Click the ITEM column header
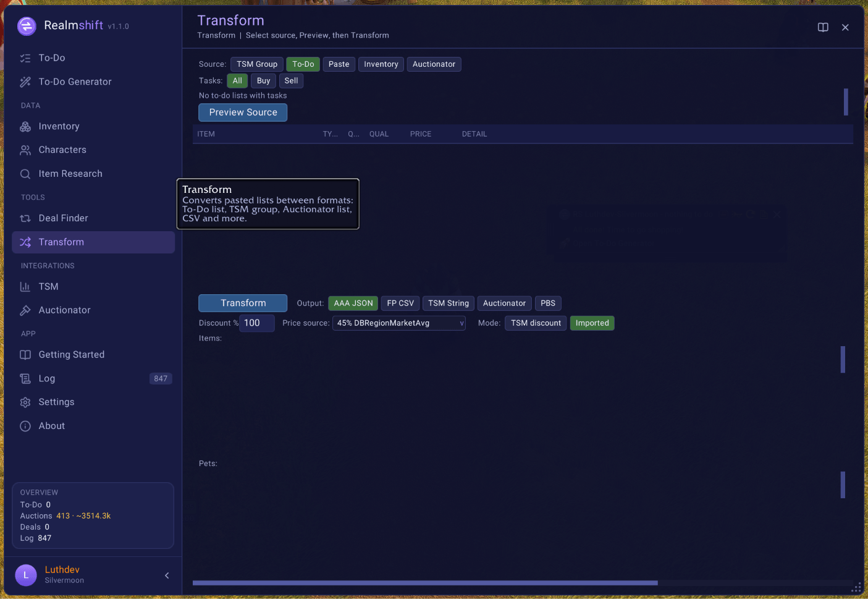Screen dimensions: 868x599 [x=206, y=134]
